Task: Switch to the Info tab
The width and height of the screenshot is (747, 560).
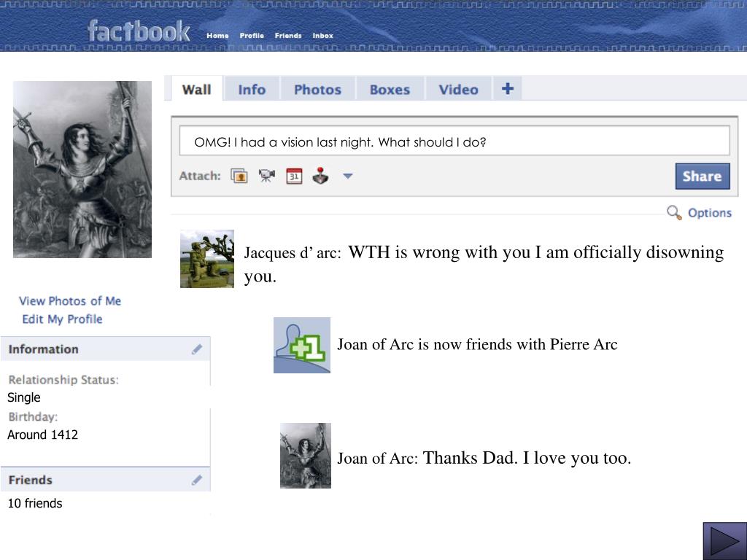Action: 252,89
